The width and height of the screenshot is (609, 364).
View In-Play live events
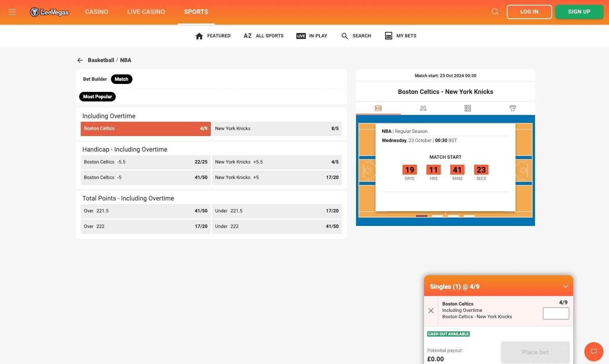click(312, 36)
